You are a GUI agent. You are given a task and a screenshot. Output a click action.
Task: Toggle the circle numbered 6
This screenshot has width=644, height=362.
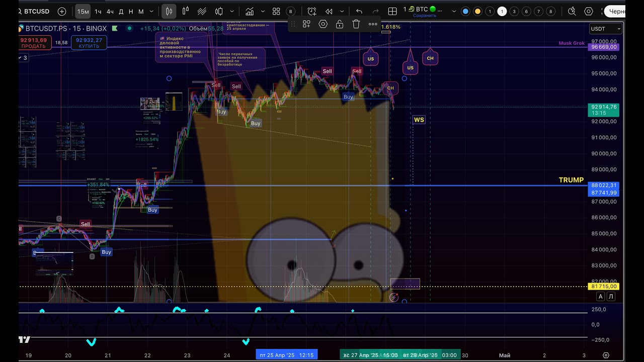[526, 11]
